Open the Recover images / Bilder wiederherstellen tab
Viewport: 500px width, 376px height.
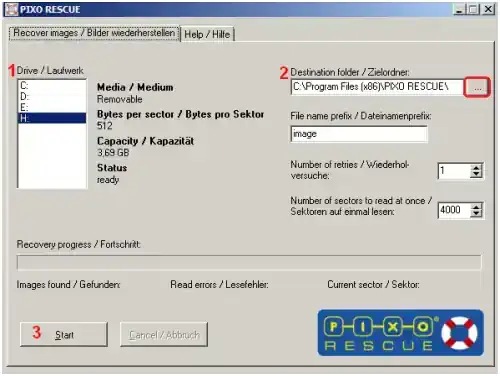pos(94,33)
